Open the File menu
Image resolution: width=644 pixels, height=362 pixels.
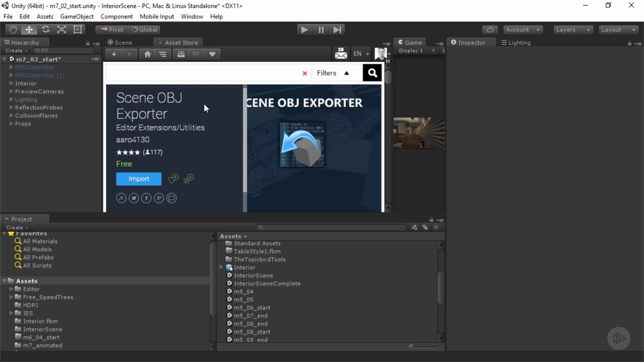point(8,17)
